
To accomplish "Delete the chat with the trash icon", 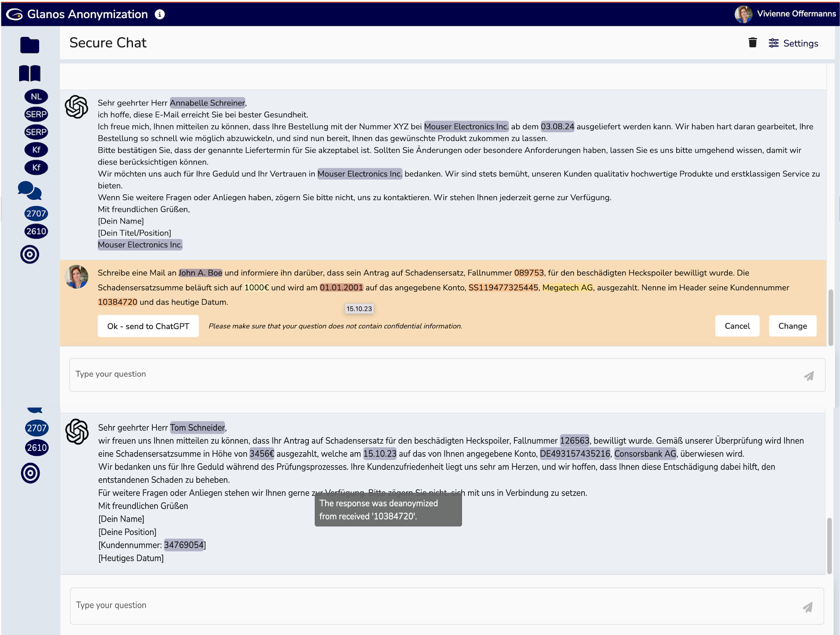I will click(753, 43).
